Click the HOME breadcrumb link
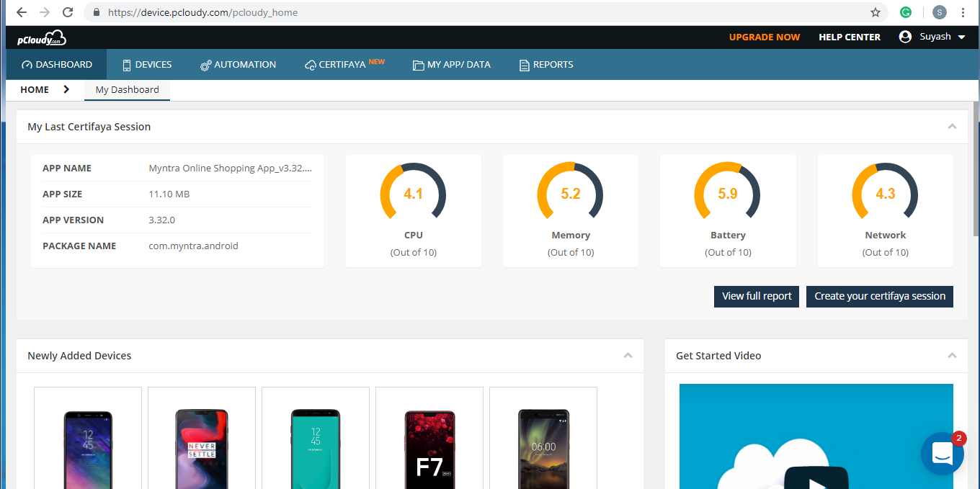Screen dimensions: 980x489 click(x=35, y=90)
